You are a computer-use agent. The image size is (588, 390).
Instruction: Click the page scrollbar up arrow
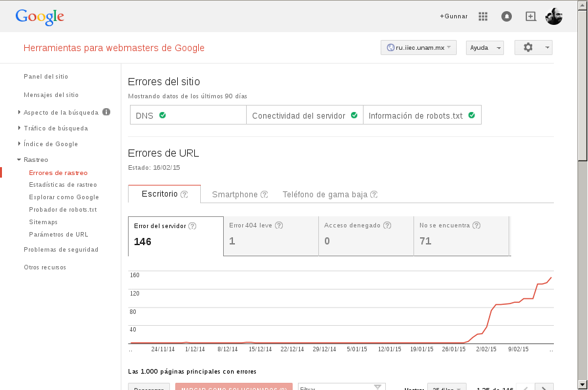click(582, 5)
